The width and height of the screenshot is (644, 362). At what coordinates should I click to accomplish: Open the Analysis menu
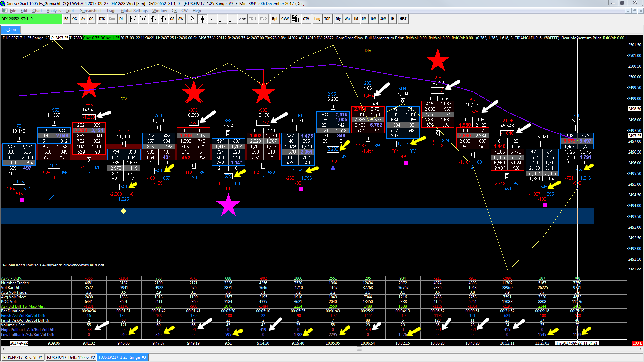(x=54, y=11)
